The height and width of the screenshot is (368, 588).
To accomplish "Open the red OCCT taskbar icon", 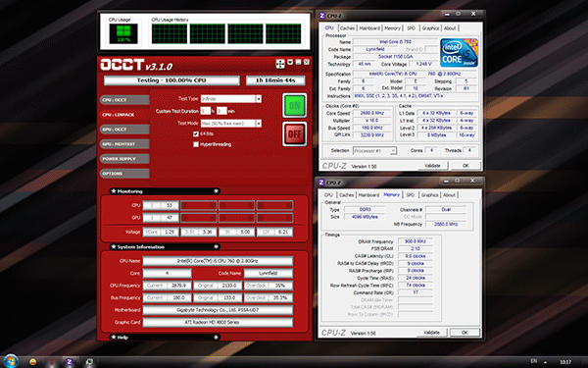I will (51, 362).
